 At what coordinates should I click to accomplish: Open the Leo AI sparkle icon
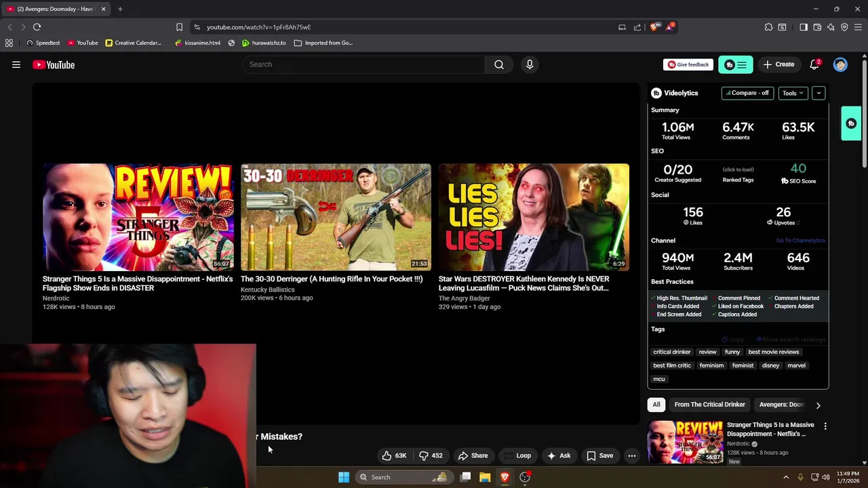(x=831, y=27)
